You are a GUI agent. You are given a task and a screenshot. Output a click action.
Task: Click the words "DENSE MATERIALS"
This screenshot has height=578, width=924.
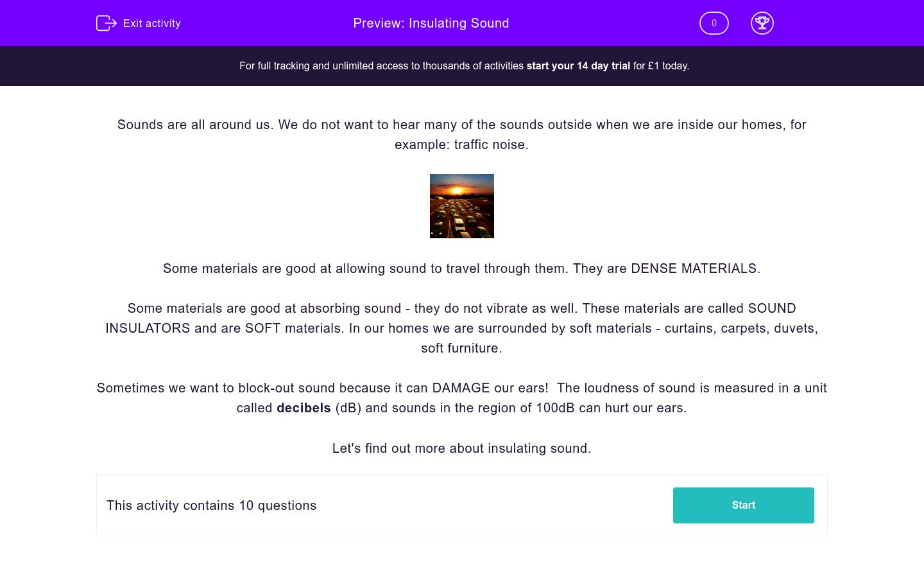point(694,268)
